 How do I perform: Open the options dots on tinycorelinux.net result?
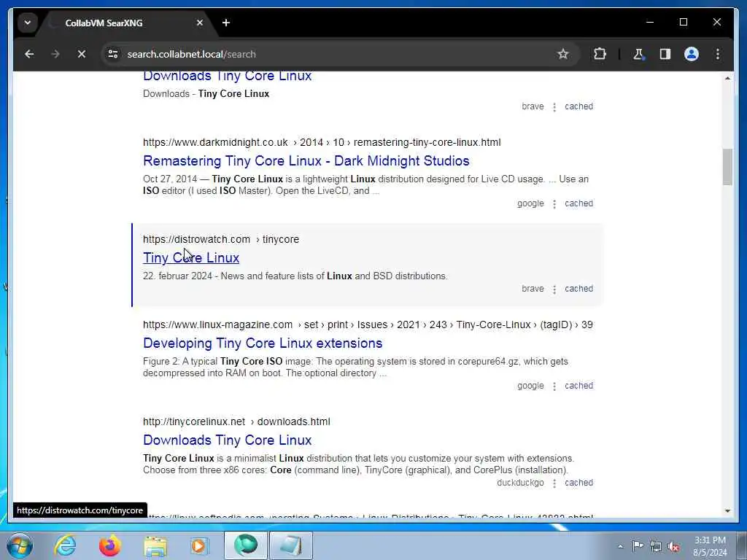pos(554,483)
